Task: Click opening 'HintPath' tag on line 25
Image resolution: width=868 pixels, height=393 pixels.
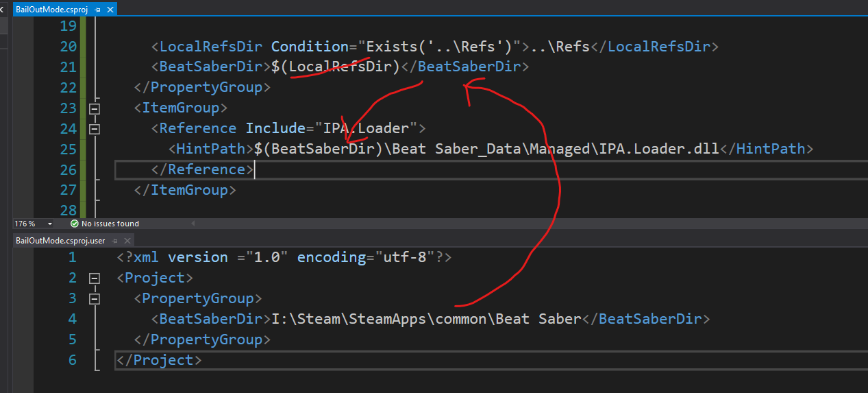Action: pyautogui.click(x=211, y=150)
